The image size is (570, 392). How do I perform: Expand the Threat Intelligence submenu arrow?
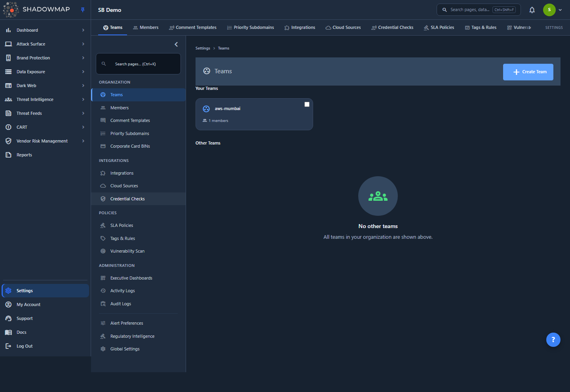coord(83,99)
